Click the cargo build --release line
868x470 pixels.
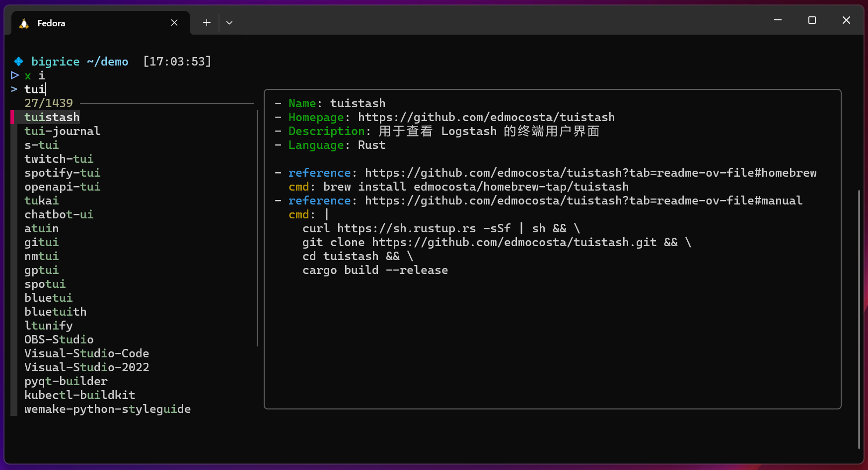pos(375,270)
